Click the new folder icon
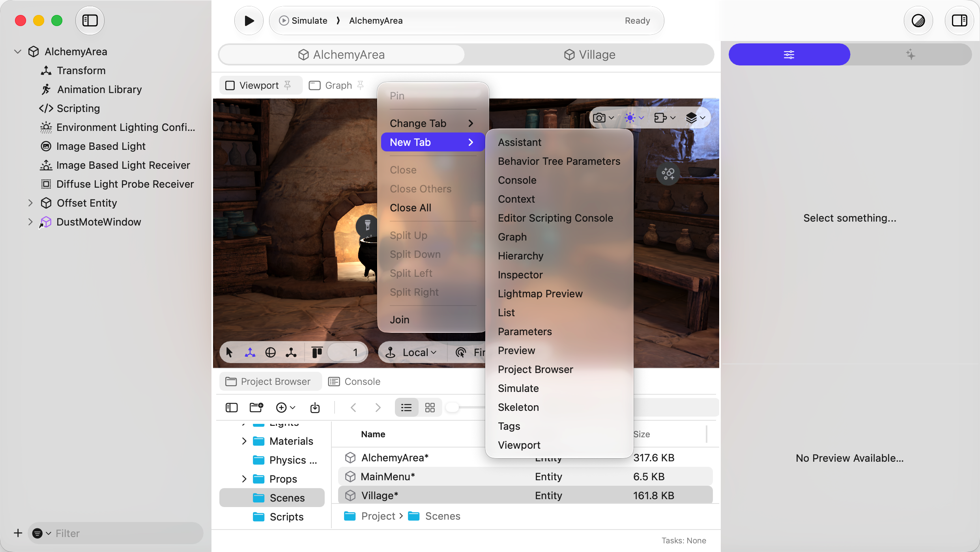The image size is (980, 552). (256, 408)
